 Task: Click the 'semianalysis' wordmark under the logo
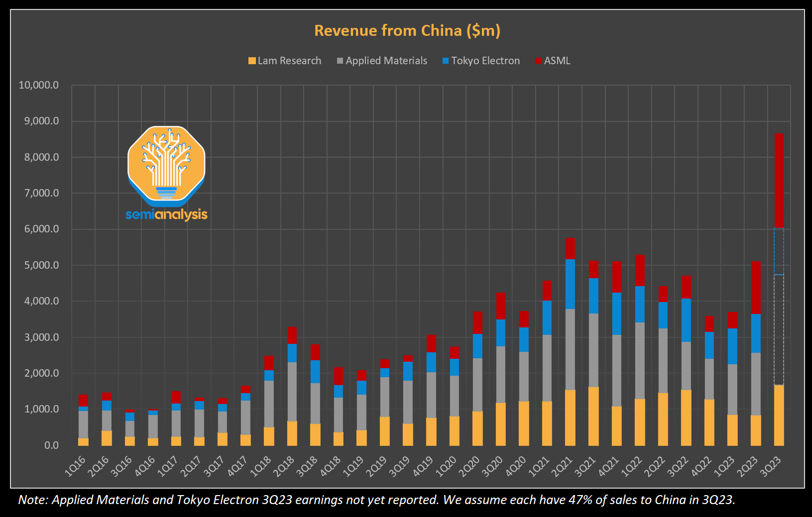[x=166, y=214]
